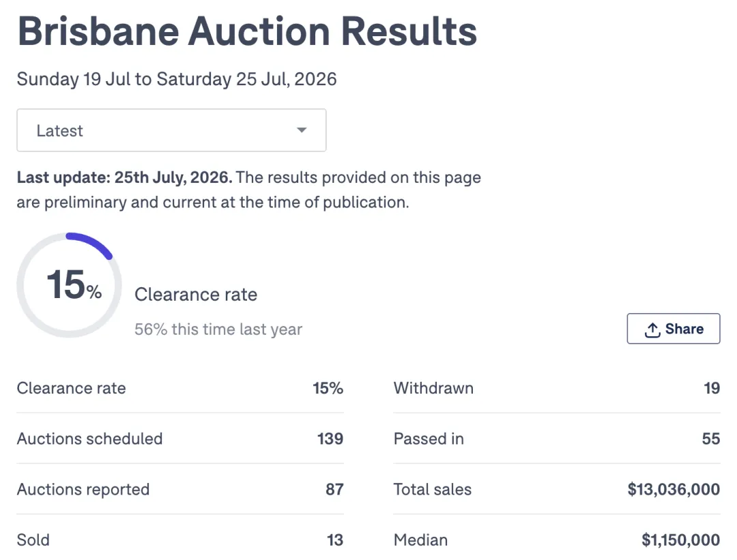Click the Brisbane Auction Results heading
This screenshot has height=560, width=737.
(247, 31)
